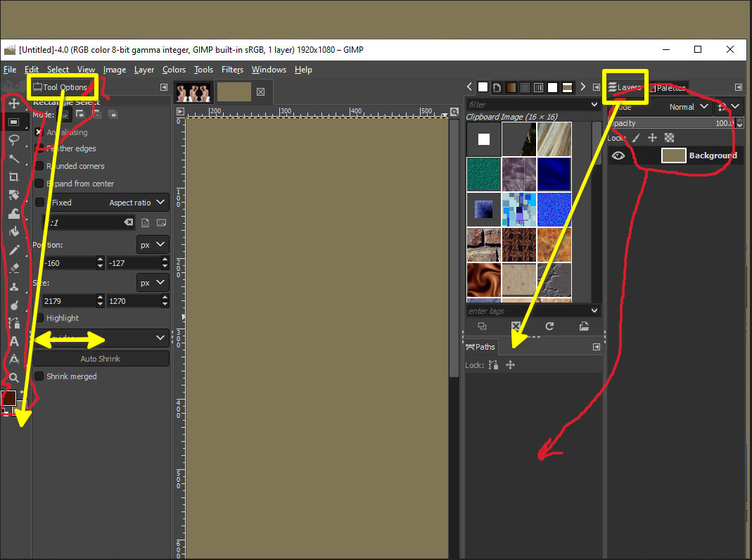This screenshot has width=752, height=560.
Task: Select the Warp Transform tool
Action: (x=14, y=213)
